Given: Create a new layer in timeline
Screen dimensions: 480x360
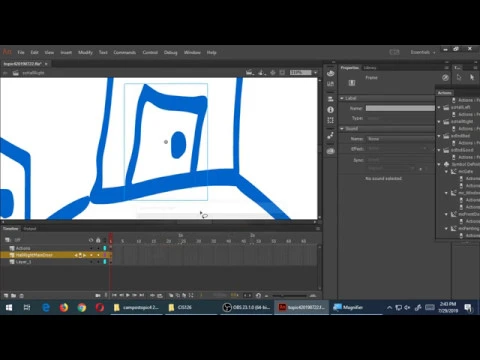Looking at the screenshot, I should 6,296.
